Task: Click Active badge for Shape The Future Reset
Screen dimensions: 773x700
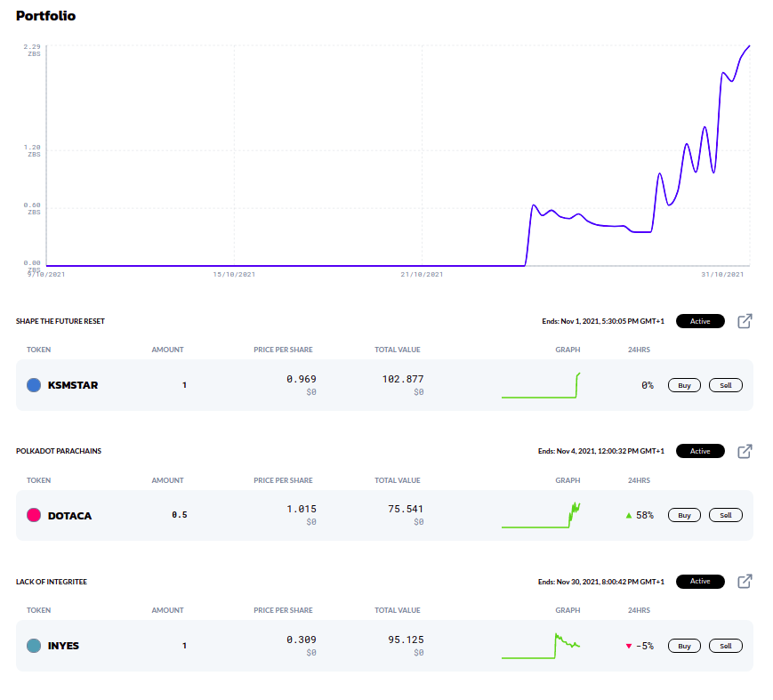Action: [700, 321]
